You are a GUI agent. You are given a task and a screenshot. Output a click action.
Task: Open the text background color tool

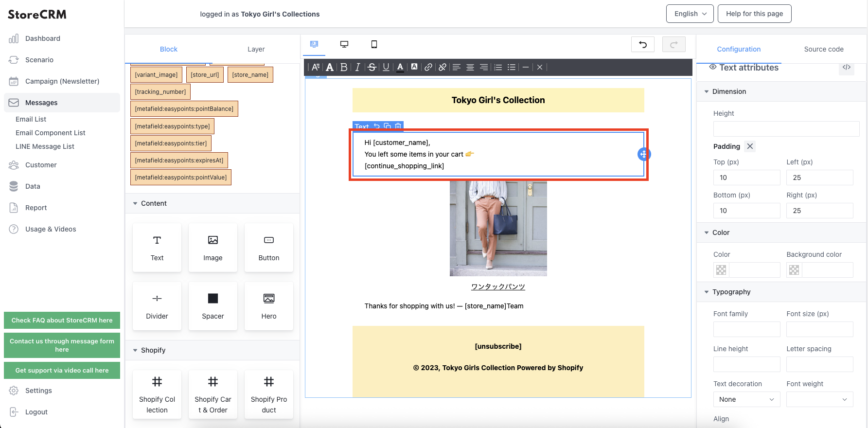414,67
